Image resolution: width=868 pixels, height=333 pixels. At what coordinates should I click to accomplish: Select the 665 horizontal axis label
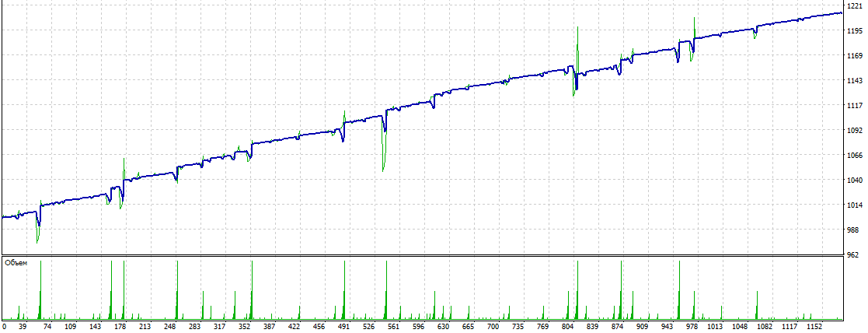tap(469, 327)
